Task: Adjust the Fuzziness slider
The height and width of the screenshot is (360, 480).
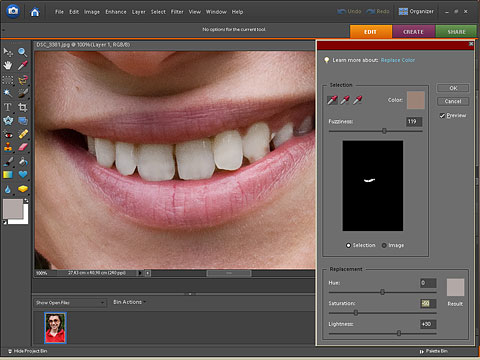Action: pyautogui.click(x=384, y=131)
